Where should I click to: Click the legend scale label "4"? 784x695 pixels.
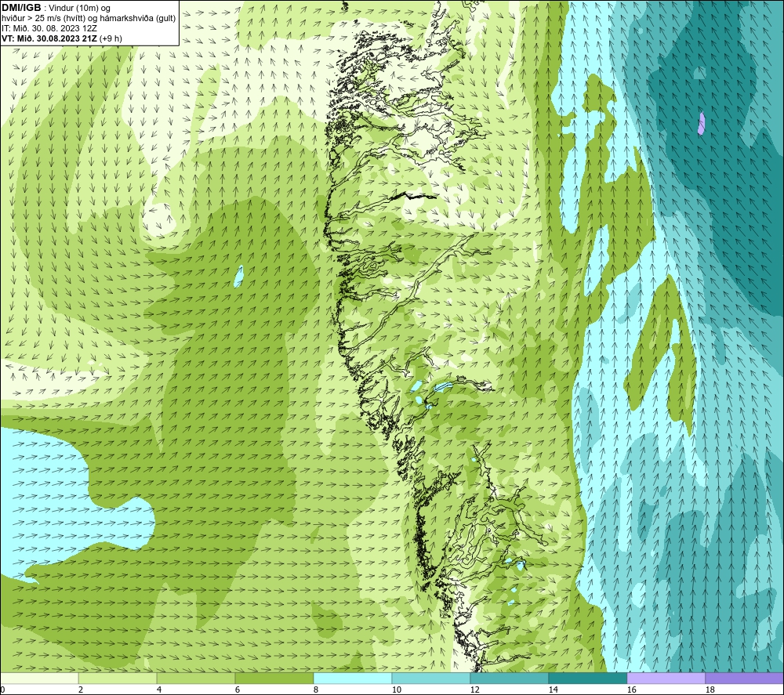coord(159,690)
